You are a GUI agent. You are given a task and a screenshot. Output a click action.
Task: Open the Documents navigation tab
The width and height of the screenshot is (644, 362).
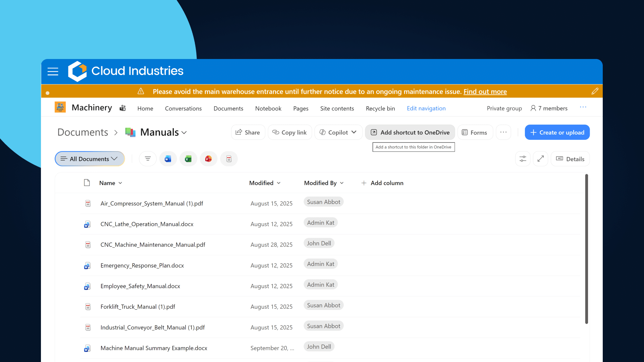click(228, 108)
